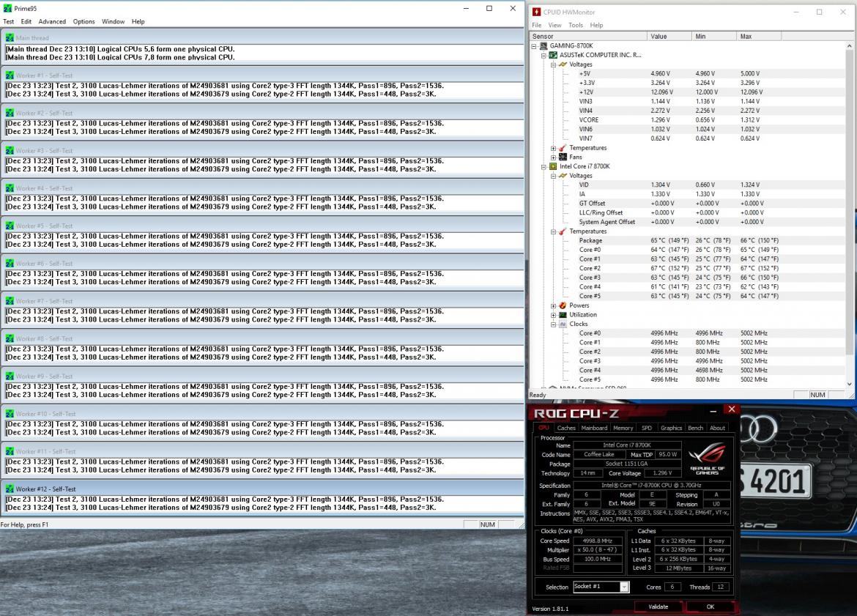The height and width of the screenshot is (616, 857).
Task: Click the Max column header in HWMonitor
Action: click(x=759, y=37)
